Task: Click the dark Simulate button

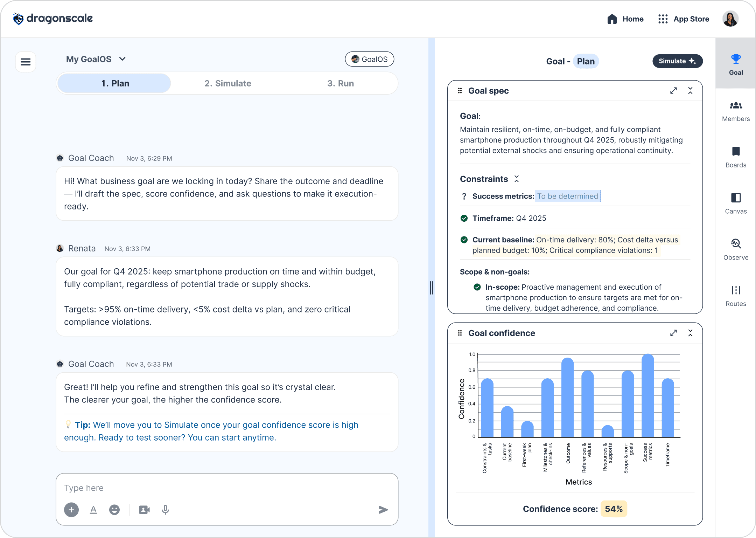Action: tap(677, 61)
